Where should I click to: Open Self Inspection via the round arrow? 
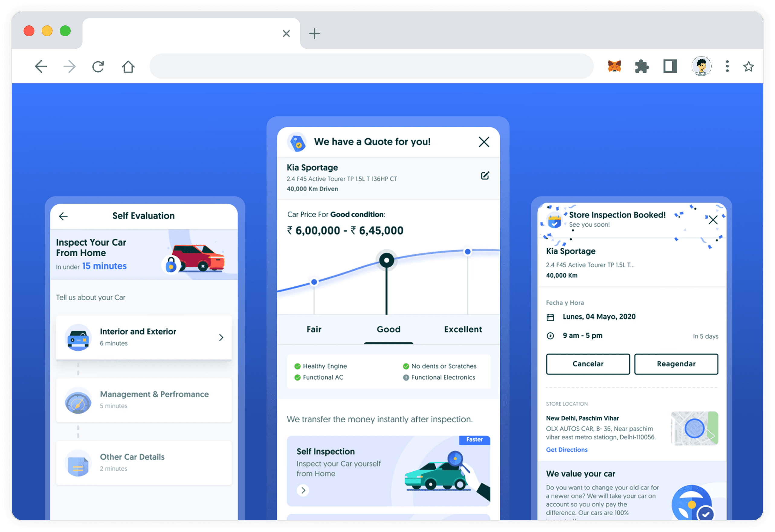click(303, 490)
